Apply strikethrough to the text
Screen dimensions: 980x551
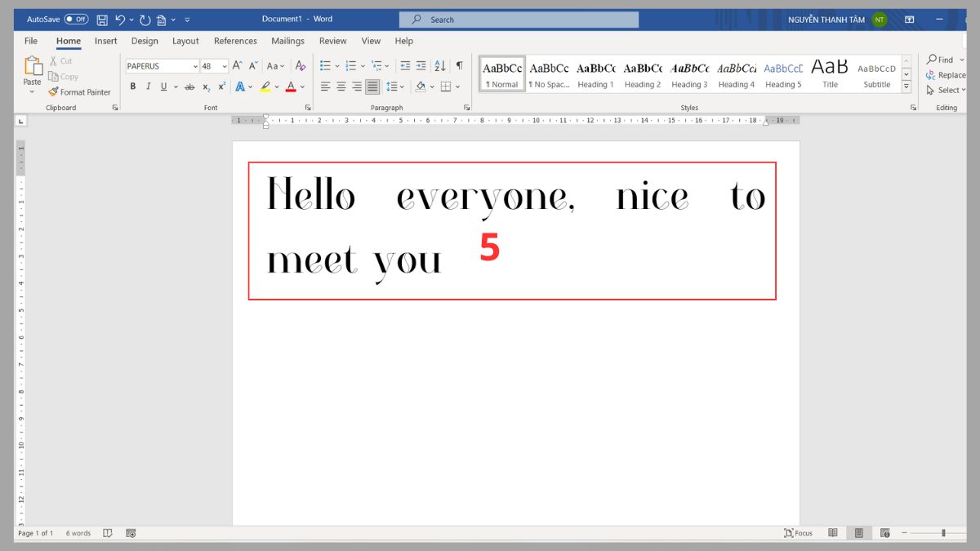point(190,85)
